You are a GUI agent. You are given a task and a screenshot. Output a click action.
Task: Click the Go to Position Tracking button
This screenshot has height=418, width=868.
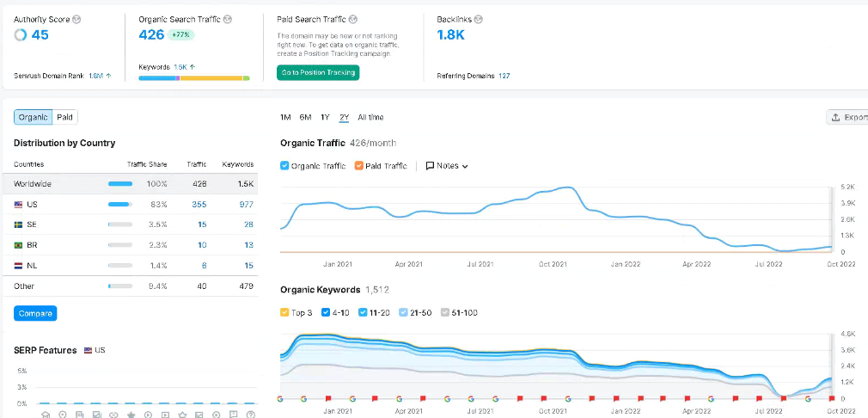[x=318, y=73]
